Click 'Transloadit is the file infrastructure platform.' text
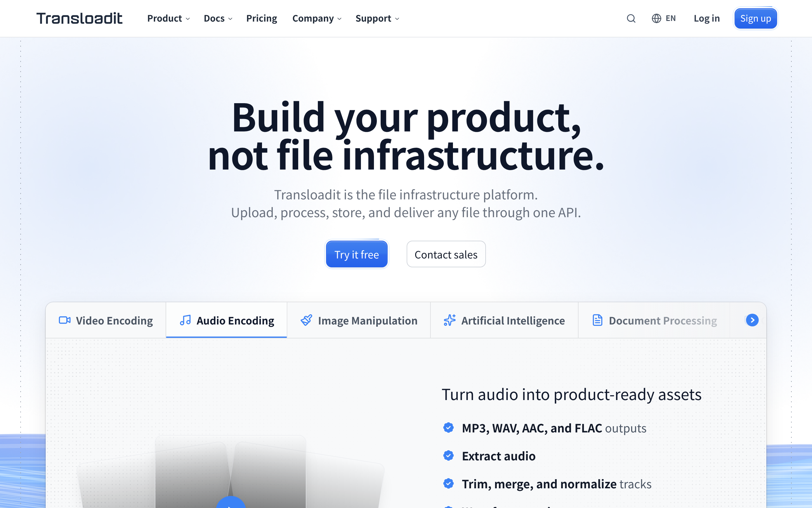 406,195
